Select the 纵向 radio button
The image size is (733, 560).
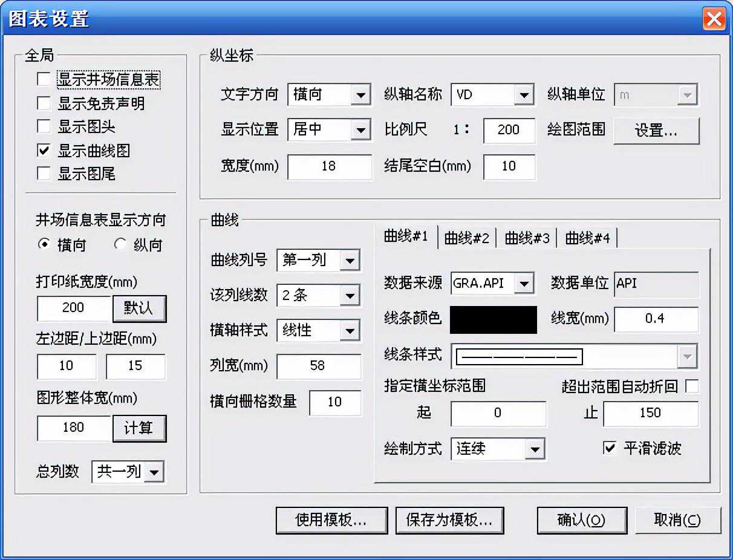pyautogui.click(x=120, y=245)
